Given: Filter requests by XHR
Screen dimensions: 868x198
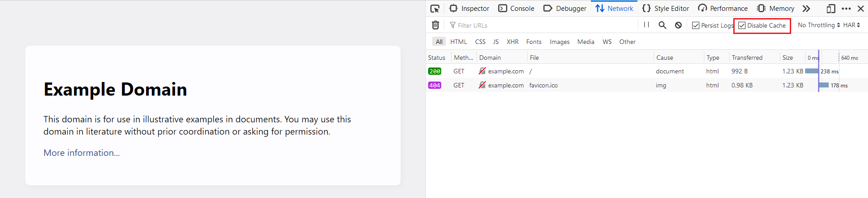Looking at the screenshot, I should [x=512, y=42].
